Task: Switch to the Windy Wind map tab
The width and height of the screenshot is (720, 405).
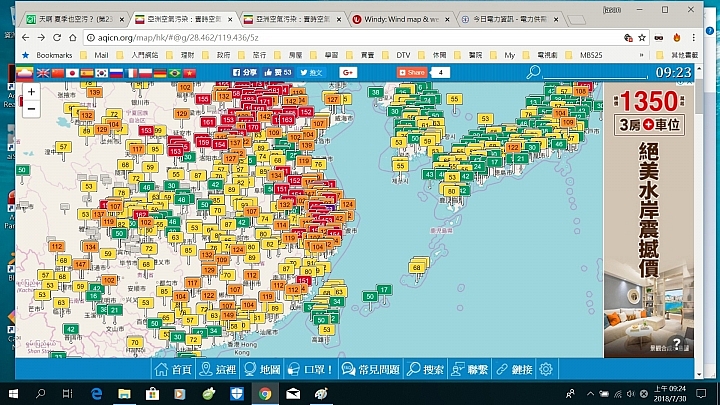Action: point(400,19)
